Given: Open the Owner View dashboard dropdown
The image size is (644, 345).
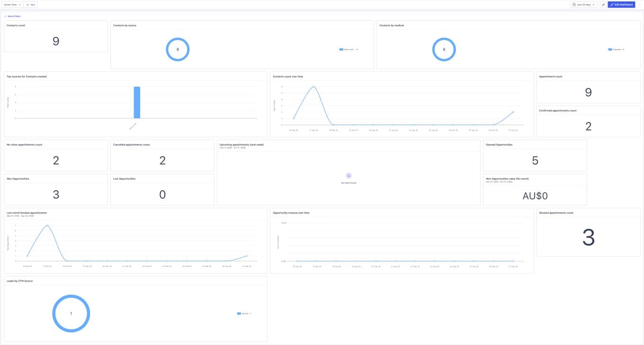Looking at the screenshot, I should [x=12, y=4].
